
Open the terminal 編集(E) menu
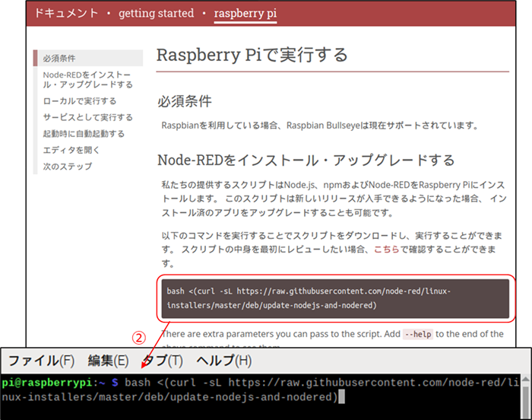coord(108,360)
